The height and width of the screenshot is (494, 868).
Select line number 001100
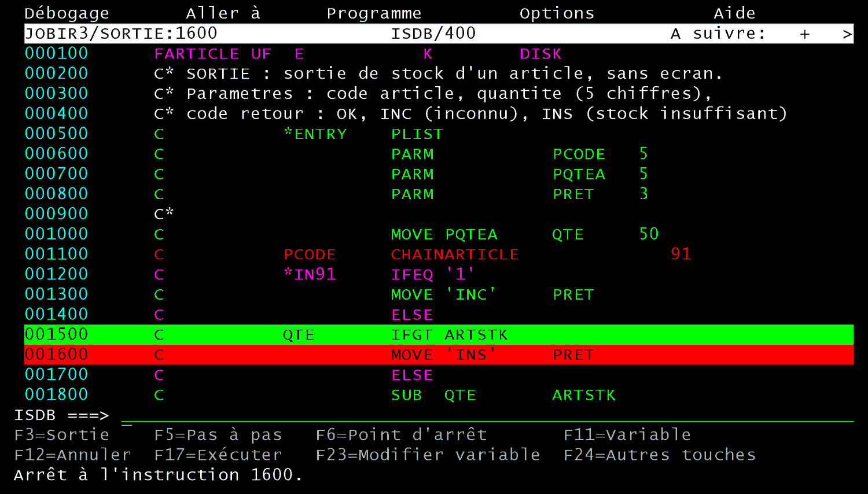click(x=56, y=254)
